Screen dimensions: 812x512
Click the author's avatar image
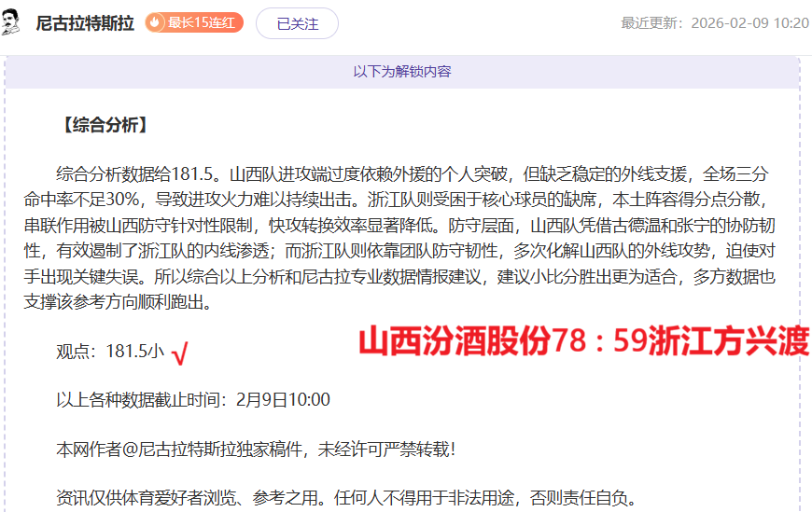pos(13,22)
